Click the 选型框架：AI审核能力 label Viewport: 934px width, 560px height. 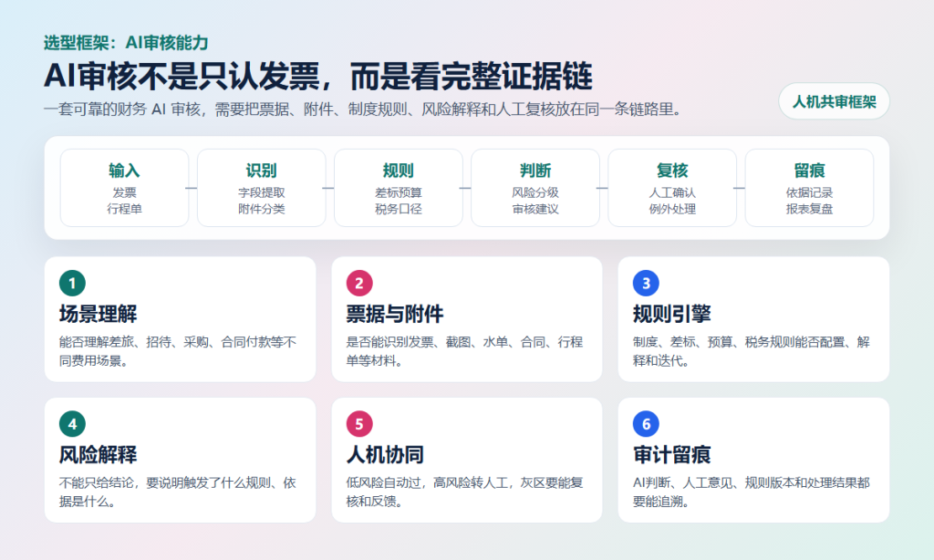(x=126, y=43)
